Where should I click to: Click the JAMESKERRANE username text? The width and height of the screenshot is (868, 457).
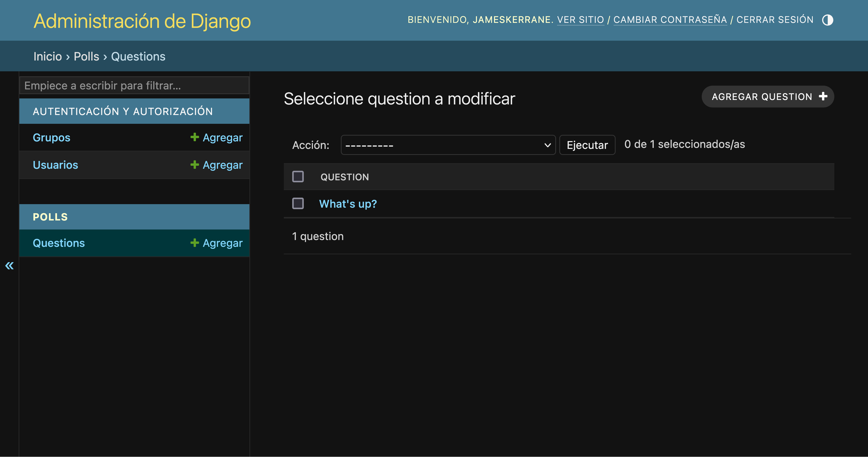pyautogui.click(x=512, y=20)
